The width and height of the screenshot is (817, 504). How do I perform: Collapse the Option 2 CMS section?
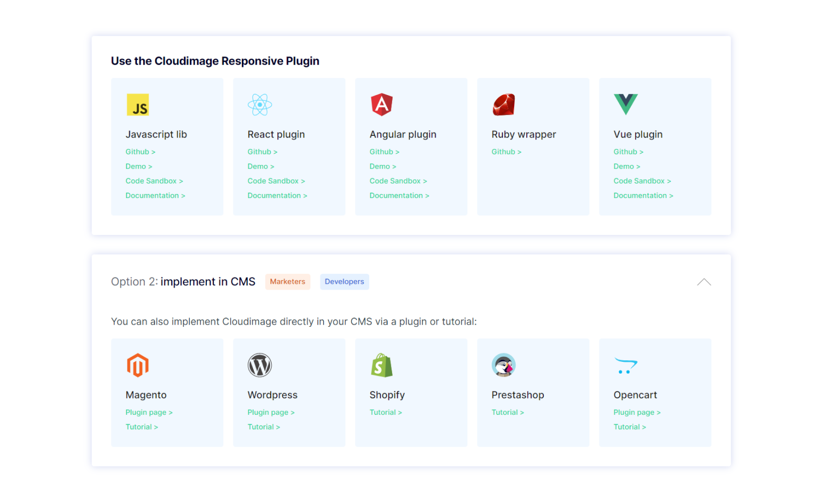click(704, 282)
